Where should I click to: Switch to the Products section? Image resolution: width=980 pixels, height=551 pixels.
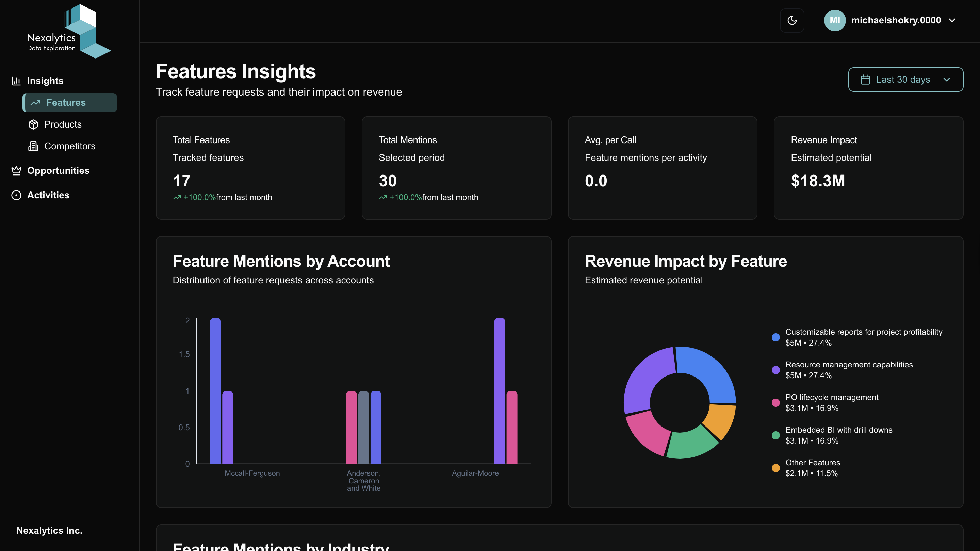pyautogui.click(x=63, y=124)
